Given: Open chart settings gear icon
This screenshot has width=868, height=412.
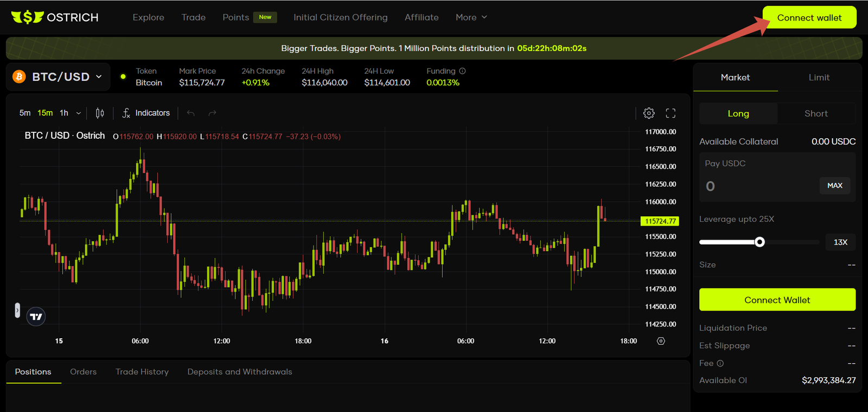Looking at the screenshot, I should (x=649, y=113).
